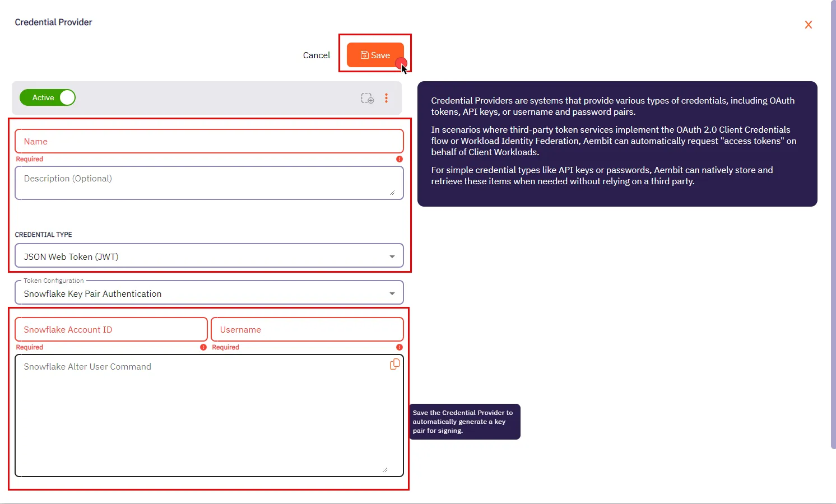Select the Snowflake Account ID field
This screenshot has width=836, height=504.
click(x=110, y=329)
